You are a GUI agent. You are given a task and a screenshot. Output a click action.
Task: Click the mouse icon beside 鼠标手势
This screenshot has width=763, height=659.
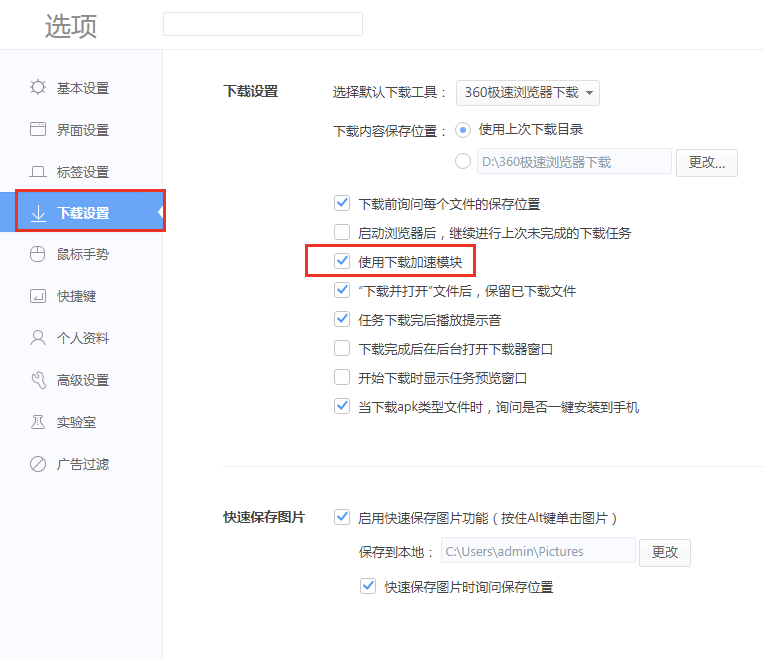(x=37, y=254)
